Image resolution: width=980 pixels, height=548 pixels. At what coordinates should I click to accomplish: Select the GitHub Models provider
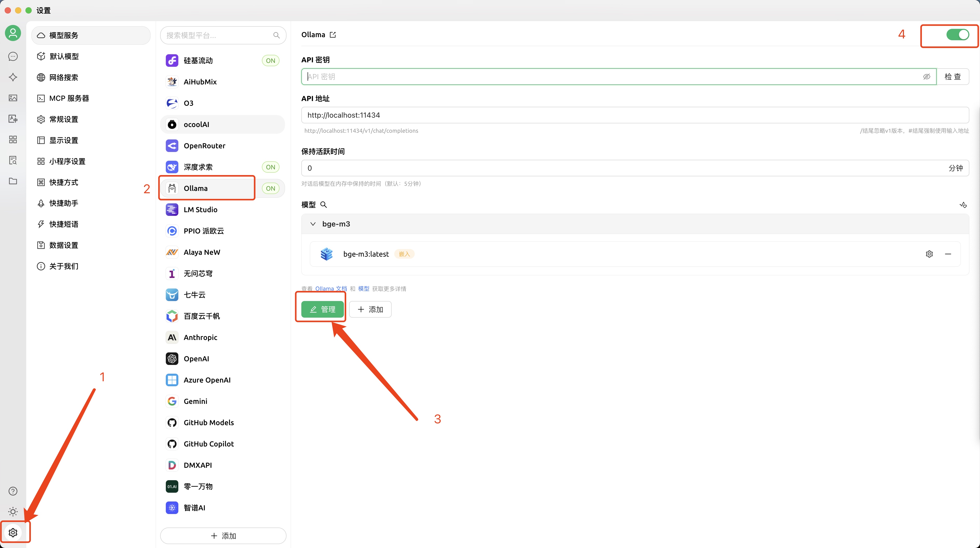tap(223, 423)
